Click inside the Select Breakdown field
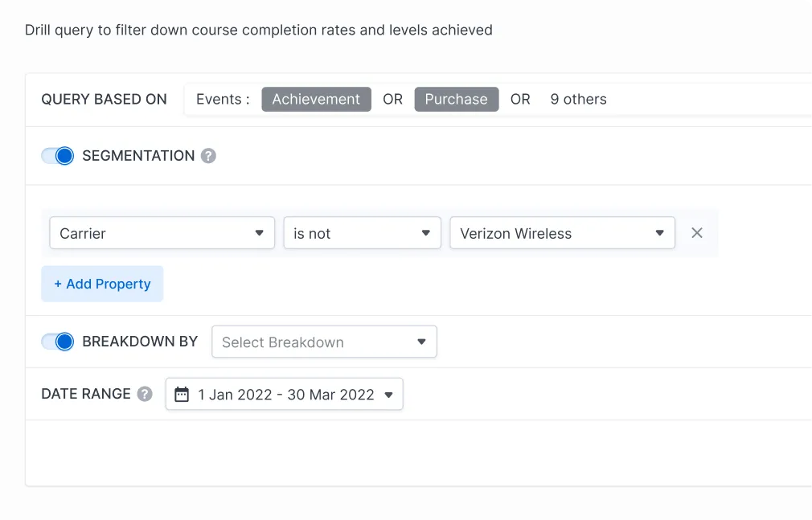Viewport: 812px width, 520px height. (x=306, y=342)
